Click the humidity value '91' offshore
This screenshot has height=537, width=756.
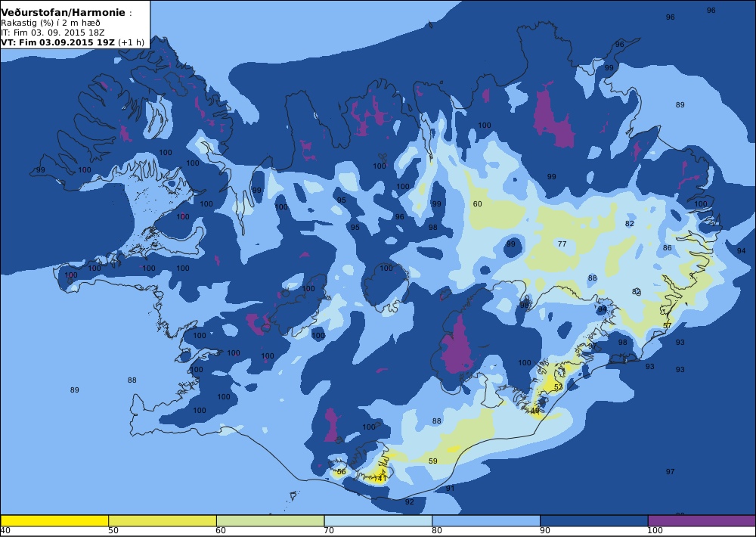click(x=450, y=489)
